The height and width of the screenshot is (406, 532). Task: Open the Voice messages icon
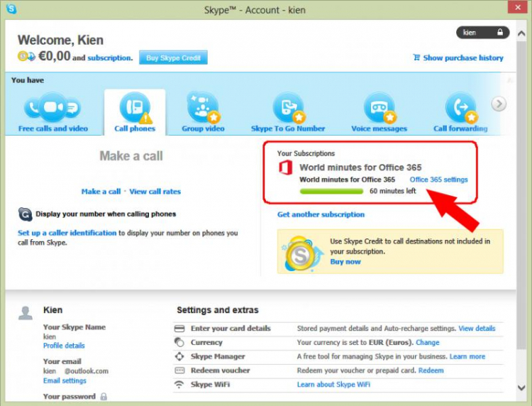coord(379,107)
